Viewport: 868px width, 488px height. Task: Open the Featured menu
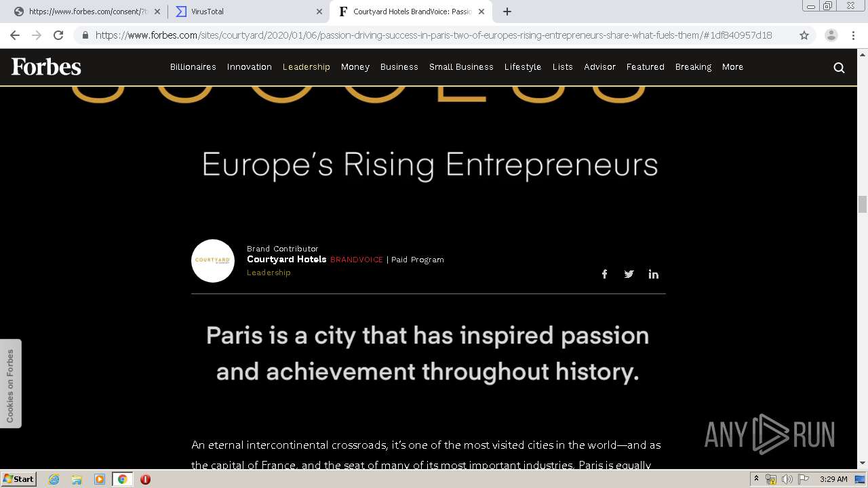[x=646, y=67]
